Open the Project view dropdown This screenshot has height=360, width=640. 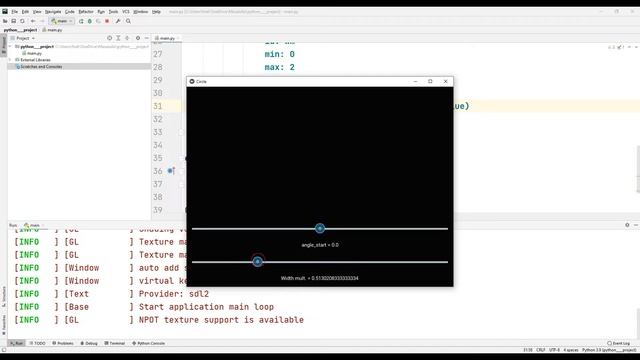[x=23, y=38]
